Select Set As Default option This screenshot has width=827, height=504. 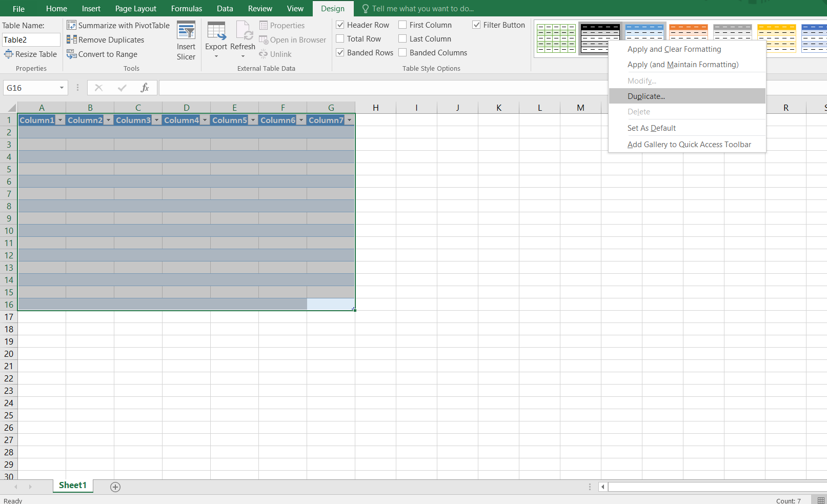[652, 128]
